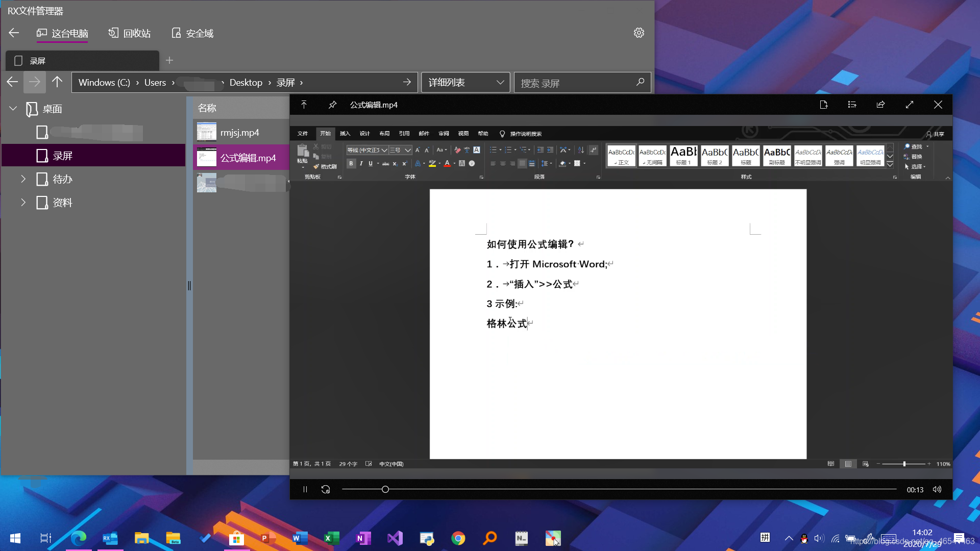
Task: Click the 拼 input method indicator
Action: (765, 537)
